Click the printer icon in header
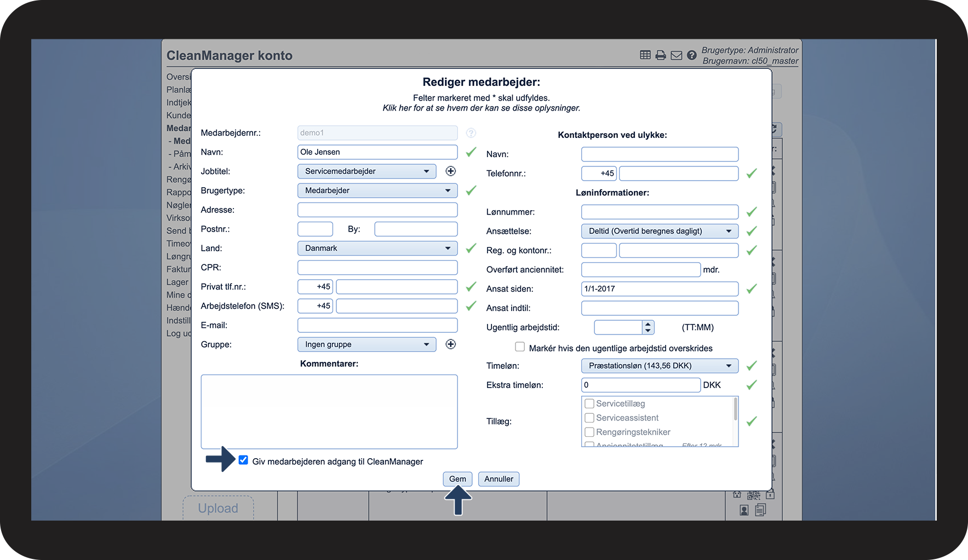This screenshot has height=560, width=968. click(661, 55)
